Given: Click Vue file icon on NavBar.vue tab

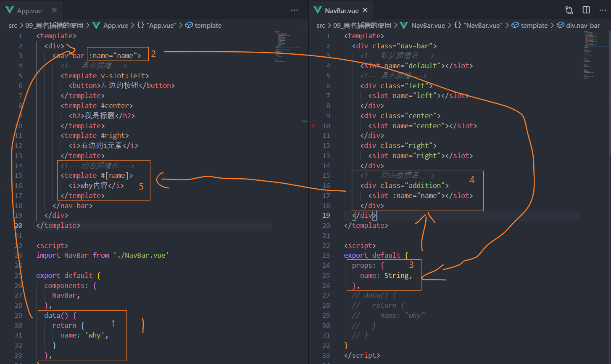Looking at the screenshot, I should pos(317,10).
